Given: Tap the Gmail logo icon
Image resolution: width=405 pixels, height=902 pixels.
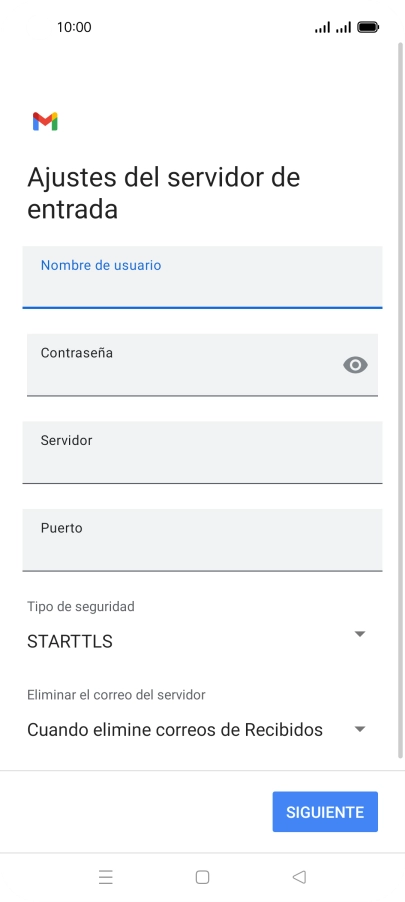Looking at the screenshot, I should point(45,121).
